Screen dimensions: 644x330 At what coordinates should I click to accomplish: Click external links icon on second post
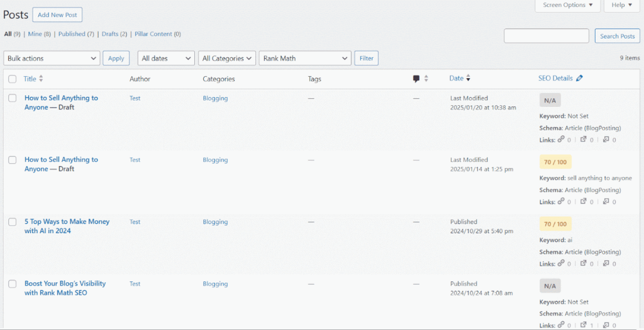pyautogui.click(x=583, y=201)
